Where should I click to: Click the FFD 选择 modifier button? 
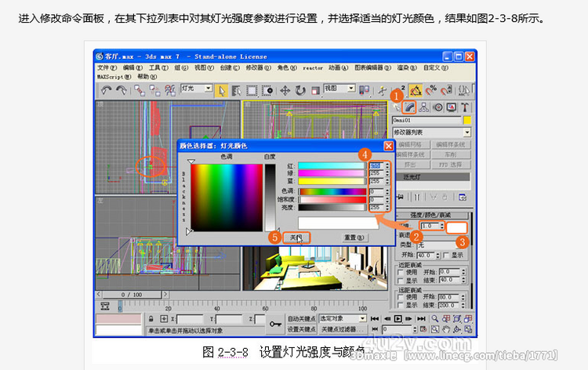pyautogui.click(x=451, y=165)
